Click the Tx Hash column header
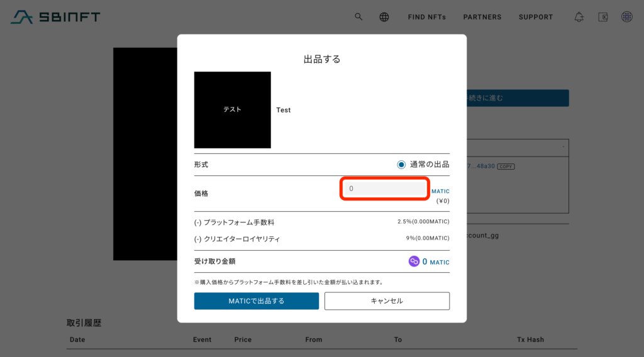 [530, 339]
